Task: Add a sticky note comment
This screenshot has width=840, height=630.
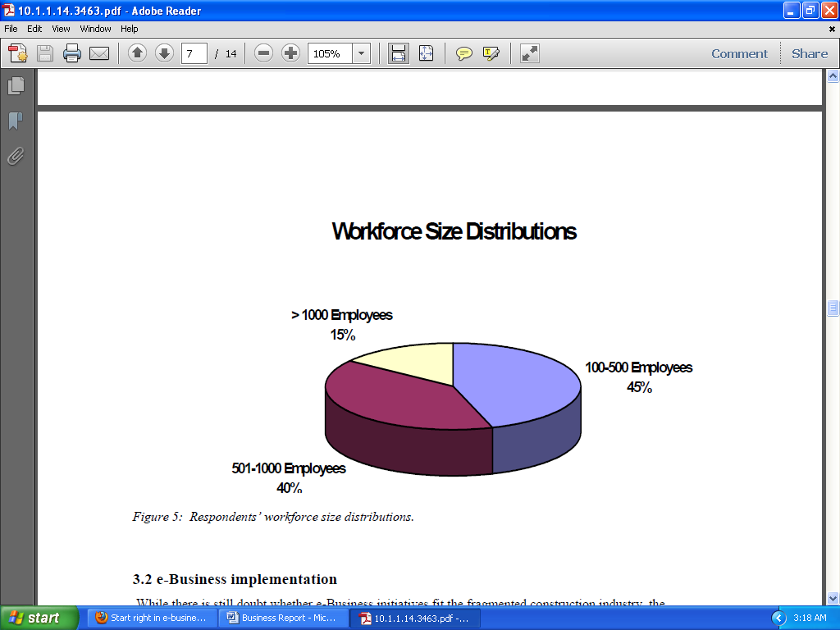Action: tap(464, 54)
